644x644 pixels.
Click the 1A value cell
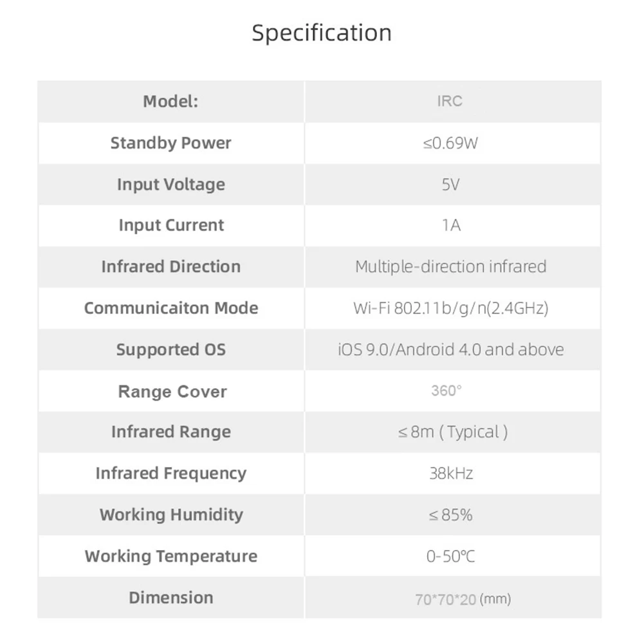click(x=452, y=226)
